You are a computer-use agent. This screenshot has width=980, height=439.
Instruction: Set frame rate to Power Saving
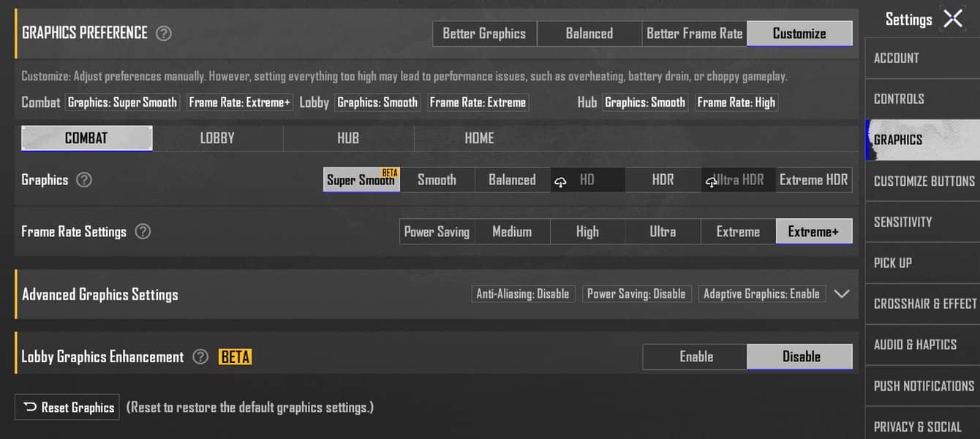tap(437, 232)
